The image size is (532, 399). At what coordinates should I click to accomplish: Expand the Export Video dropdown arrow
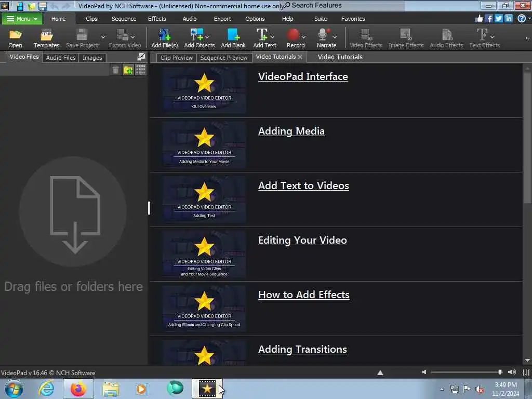pyautogui.click(x=132, y=37)
